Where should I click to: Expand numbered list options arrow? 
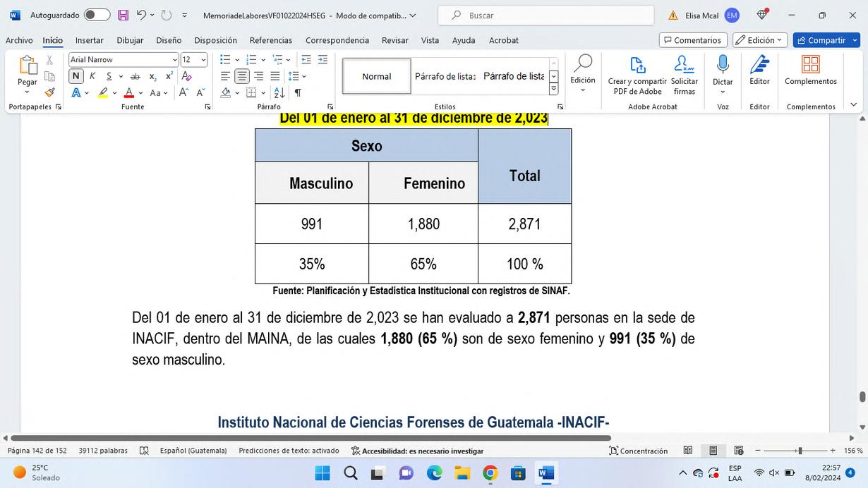263,60
